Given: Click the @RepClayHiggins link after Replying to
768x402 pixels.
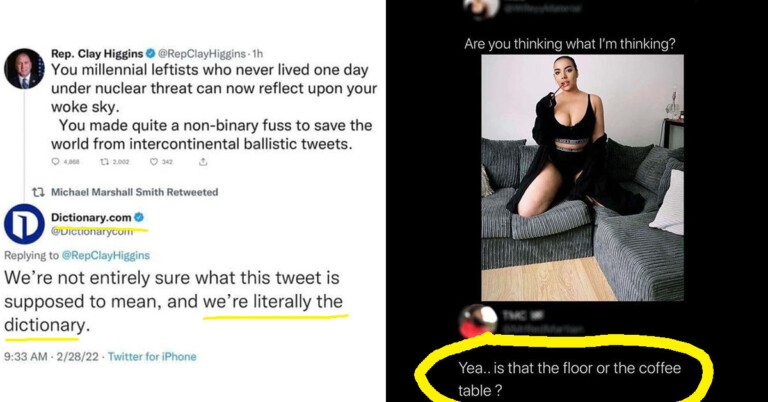Looking at the screenshot, I should click(x=106, y=255).
